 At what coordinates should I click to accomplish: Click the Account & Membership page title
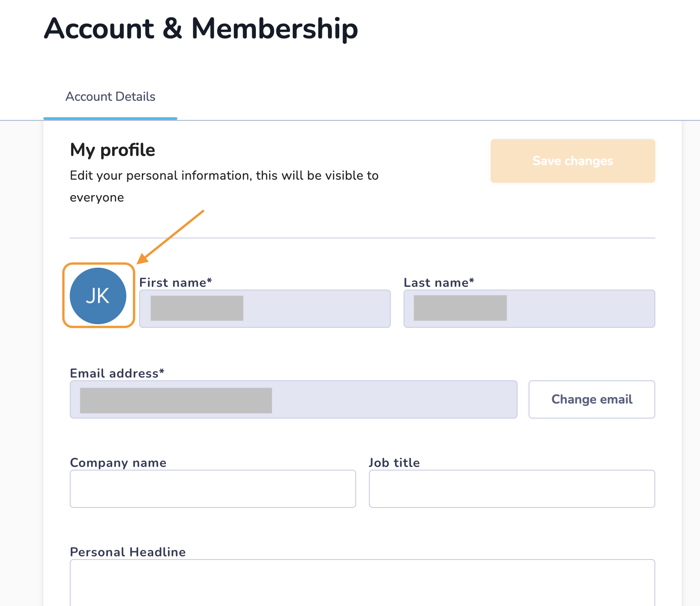(201, 28)
